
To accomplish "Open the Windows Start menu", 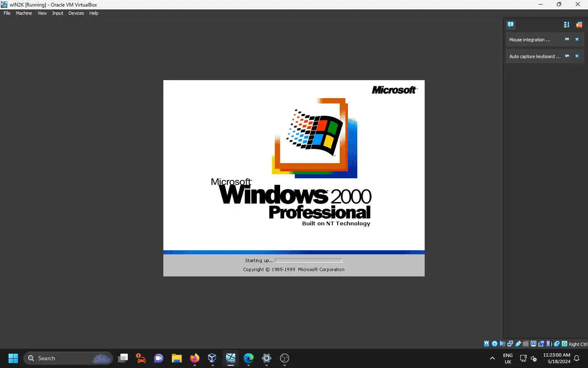I will (x=13, y=358).
